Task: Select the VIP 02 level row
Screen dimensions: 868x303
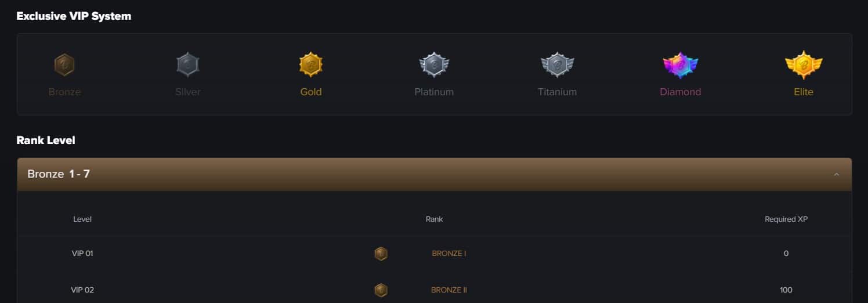Action: [x=434, y=290]
